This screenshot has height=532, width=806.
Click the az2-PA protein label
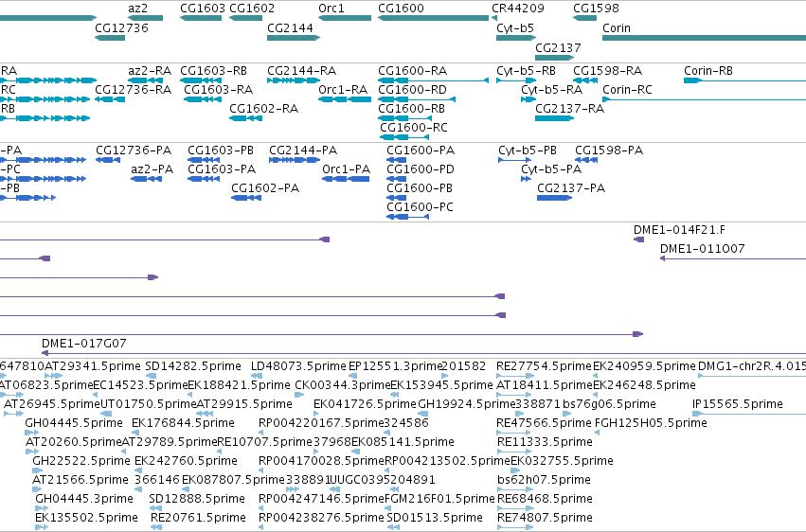152,168
